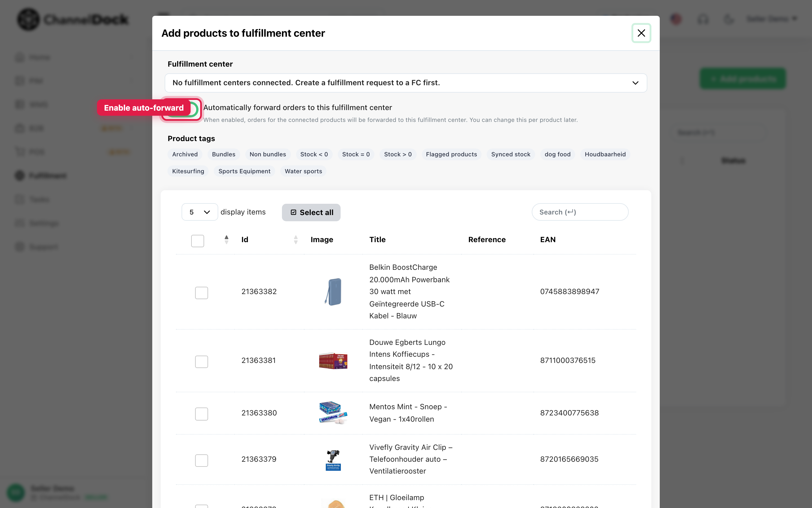The image size is (812, 508).
Task: Open the Fulfillment center dropdown
Action: click(405, 83)
